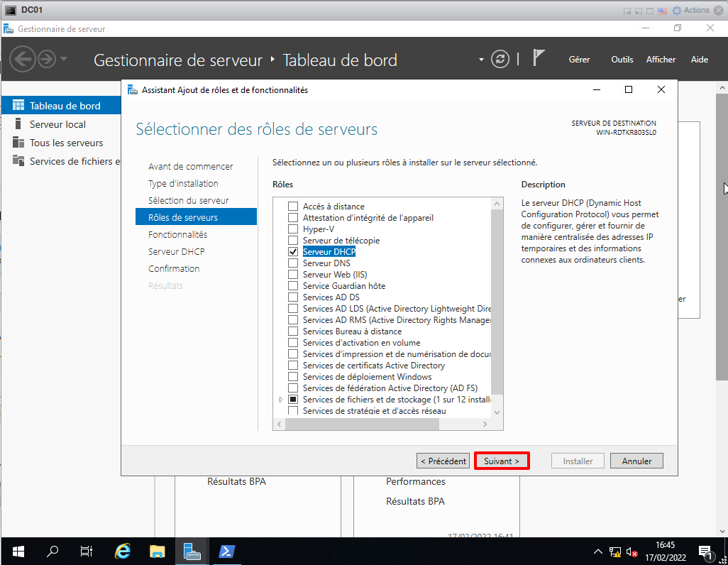Image resolution: width=728 pixels, height=565 pixels.
Task: Click the Suivant button
Action: pos(502,461)
